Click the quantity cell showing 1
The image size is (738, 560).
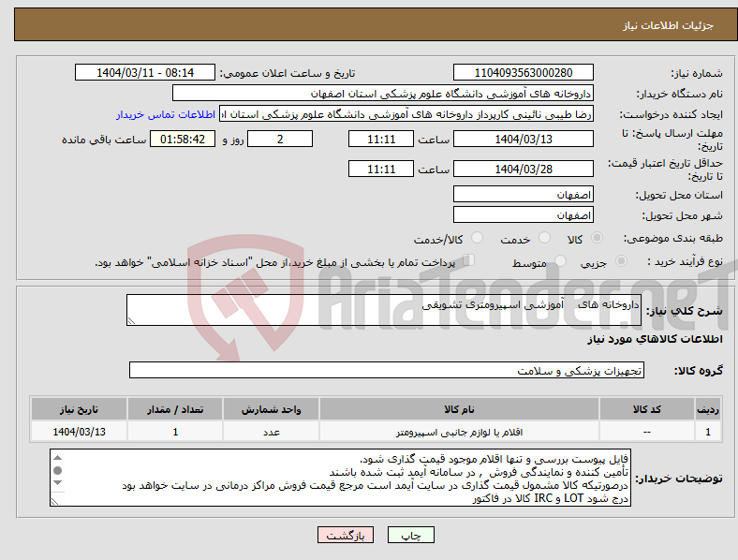coord(175,432)
